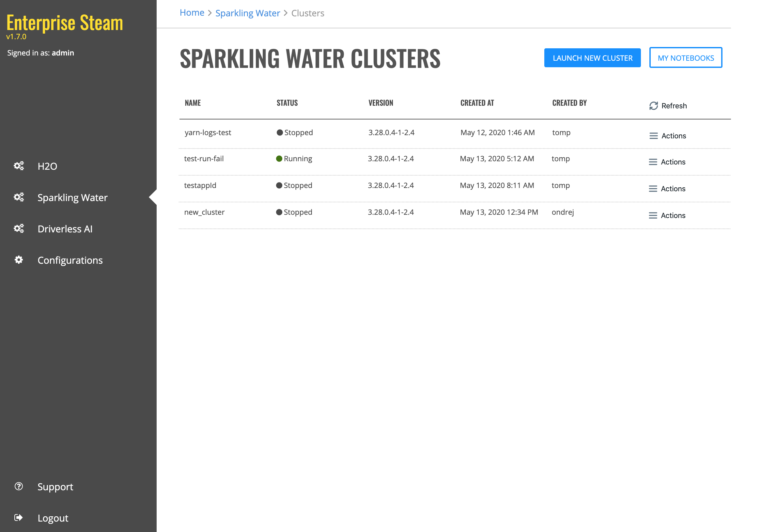The image size is (776, 532).
Task: Open the H2O section in sidebar
Action: pyautogui.click(x=47, y=166)
